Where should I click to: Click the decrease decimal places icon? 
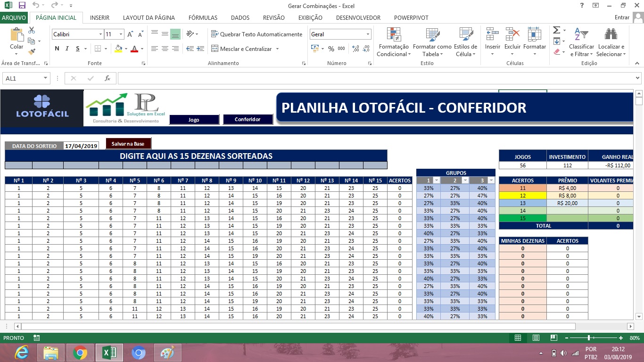click(367, 49)
